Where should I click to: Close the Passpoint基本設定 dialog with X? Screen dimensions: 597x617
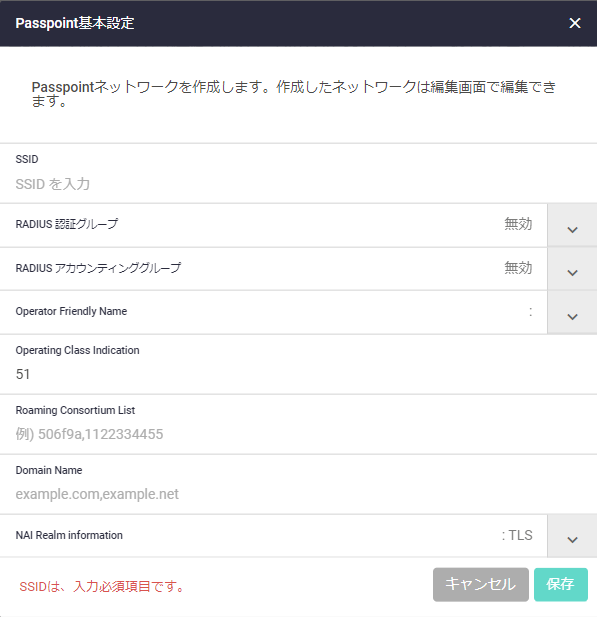click(575, 23)
